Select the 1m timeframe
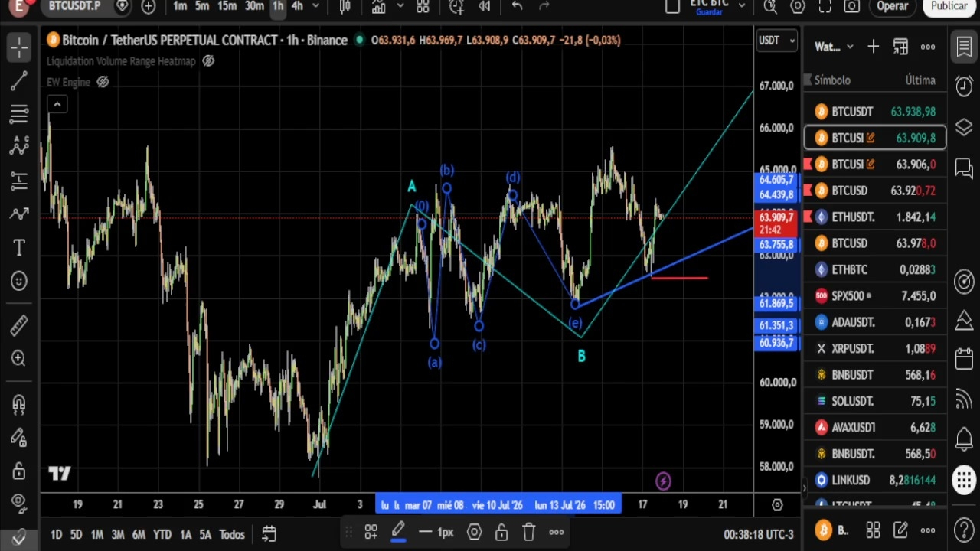The height and width of the screenshot is (551, 980). click(x=180, y=6)
